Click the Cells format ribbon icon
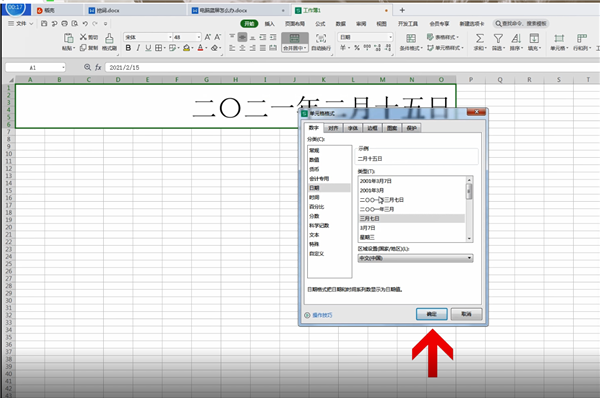This screenshot has width=600, height=398. (x=559, y=38)
